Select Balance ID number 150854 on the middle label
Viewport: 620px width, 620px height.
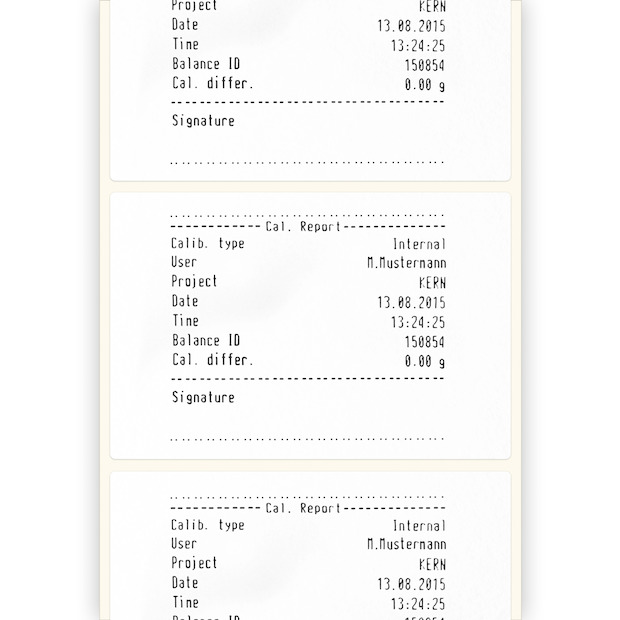tap(425, 342)
